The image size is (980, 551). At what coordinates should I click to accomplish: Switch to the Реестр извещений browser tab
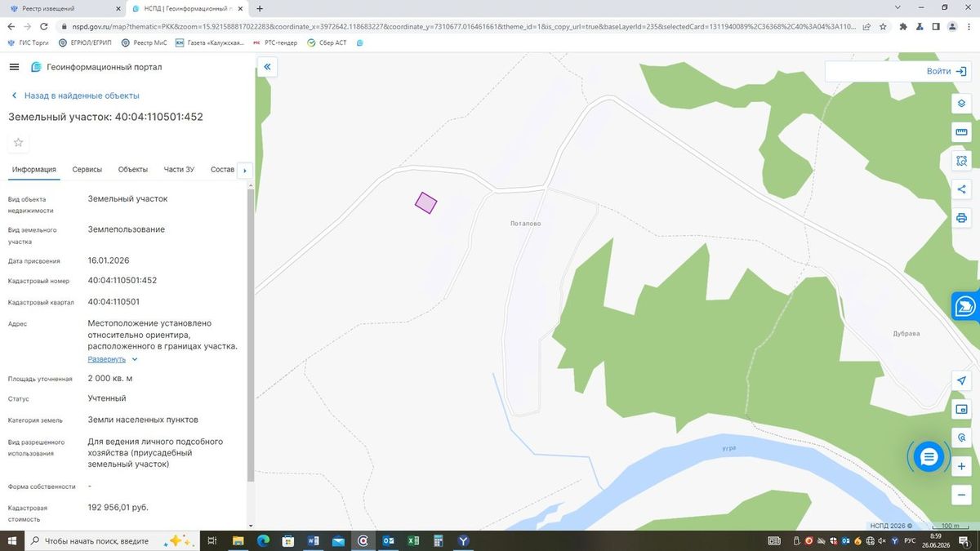pyautogui.click(x=64, y=8)
